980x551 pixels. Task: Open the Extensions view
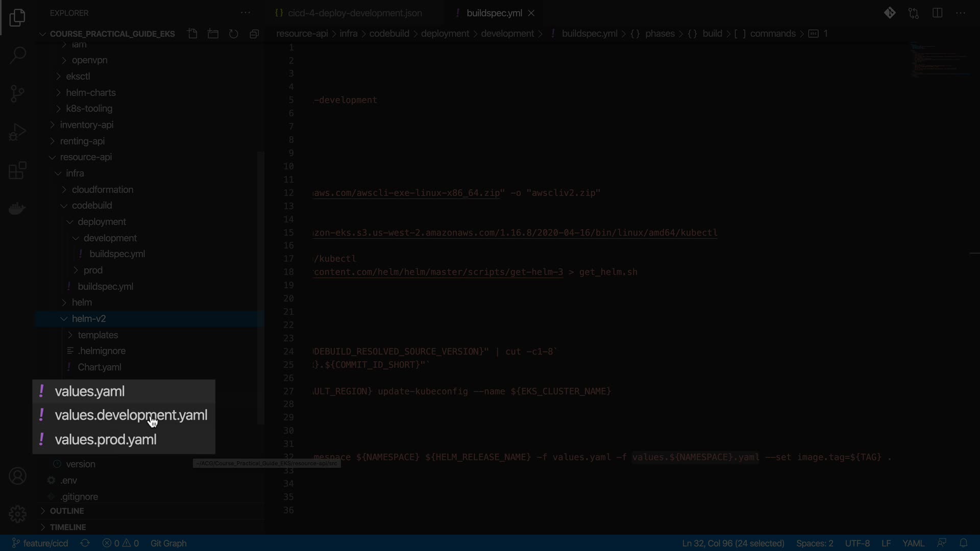[x=17, y=171]
